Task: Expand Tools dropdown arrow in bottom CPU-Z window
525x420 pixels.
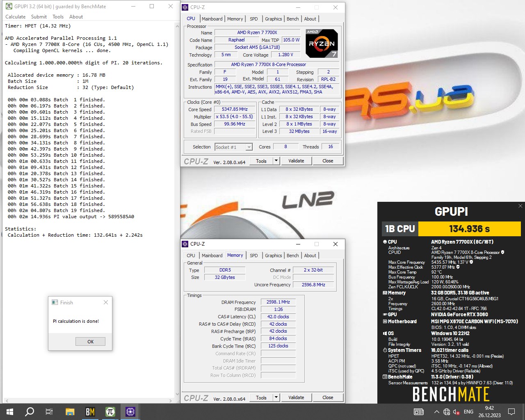Action: click(276, 397)
